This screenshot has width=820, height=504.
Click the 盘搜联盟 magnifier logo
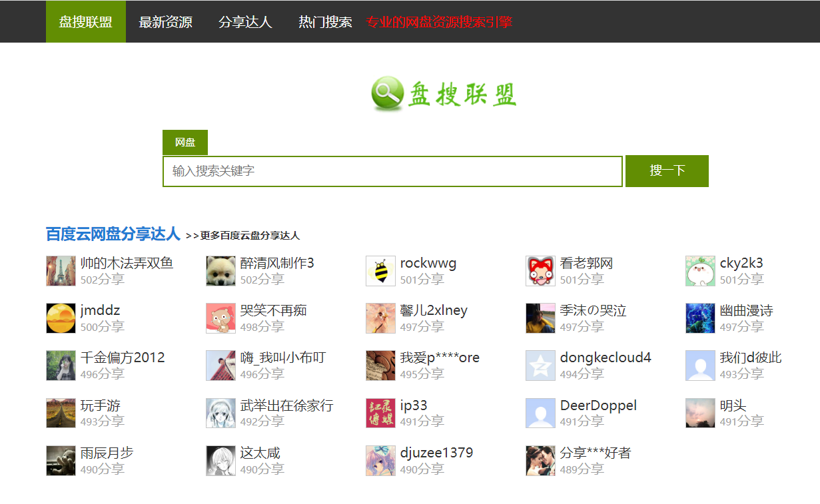tap(444, 94)
